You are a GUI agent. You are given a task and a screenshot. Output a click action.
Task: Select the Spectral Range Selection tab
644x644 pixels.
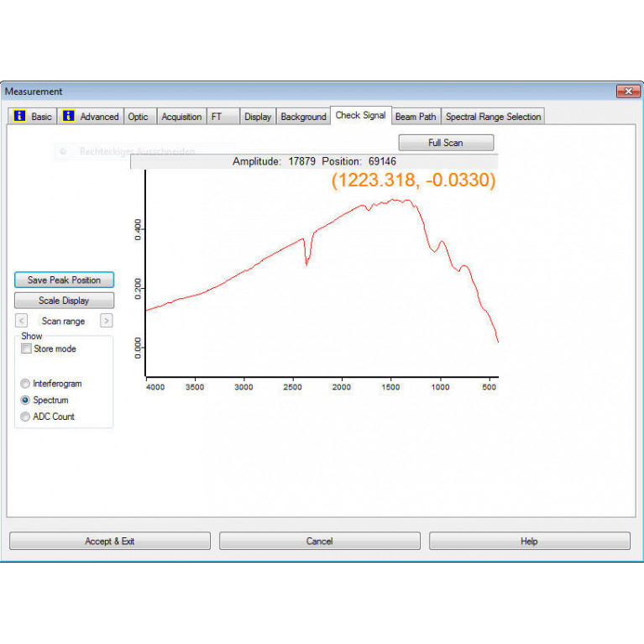[x=493, y=117]
